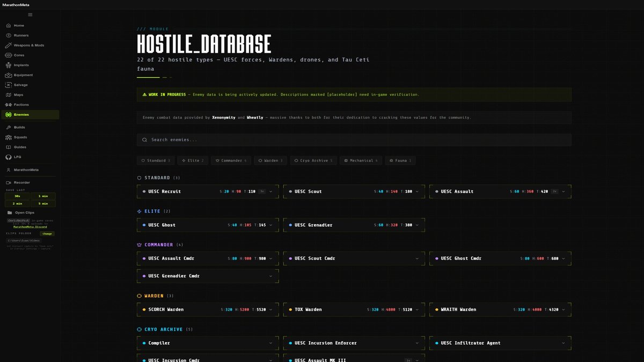Viewport: 644px width, 362px height.
Task: Select the Cores icon in sidebar
Action: click(x=9, y=55)
